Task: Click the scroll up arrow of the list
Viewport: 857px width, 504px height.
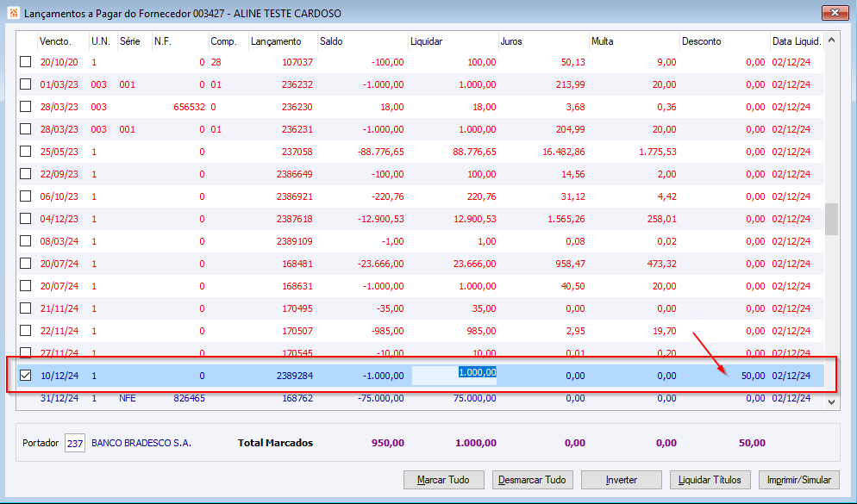Action: [831, 40]
